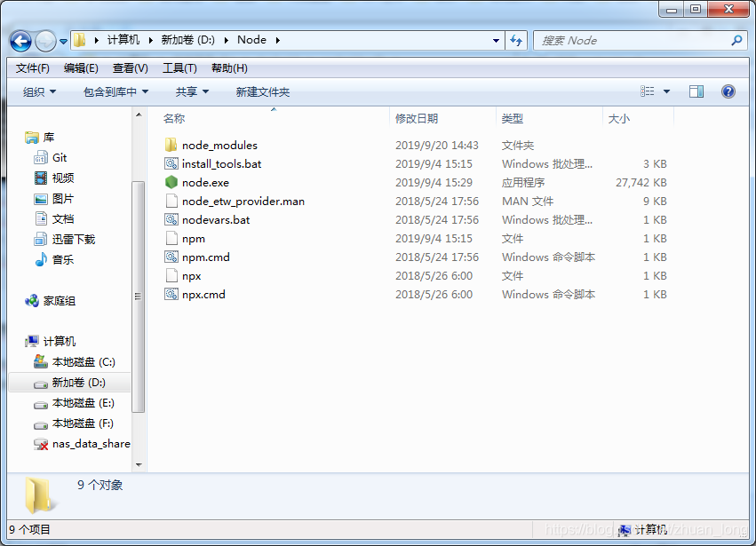Click the 文档 library icon
This screenshot has width=756, height=546.
coord(41,218)
